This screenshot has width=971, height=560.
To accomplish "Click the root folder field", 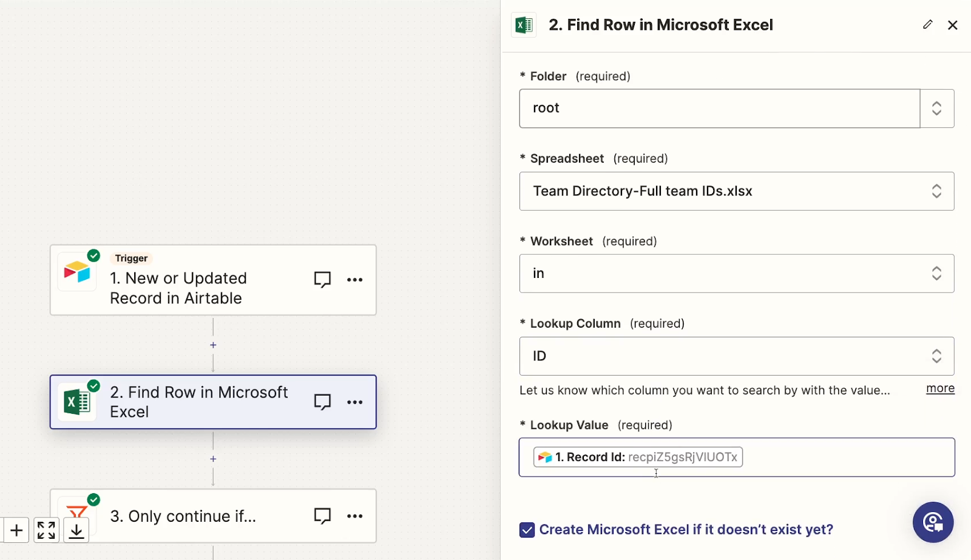I will 720,109.
